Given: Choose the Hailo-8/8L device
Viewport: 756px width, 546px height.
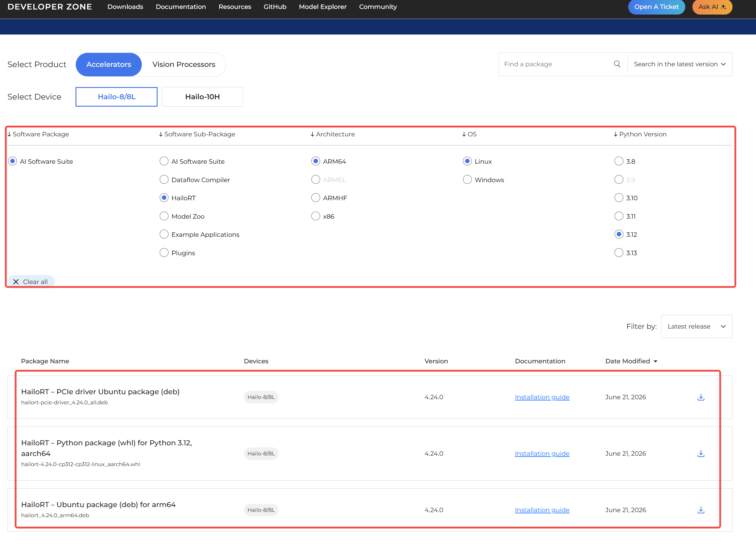Looking at the screenshot, I should click(x=116, y=97).
